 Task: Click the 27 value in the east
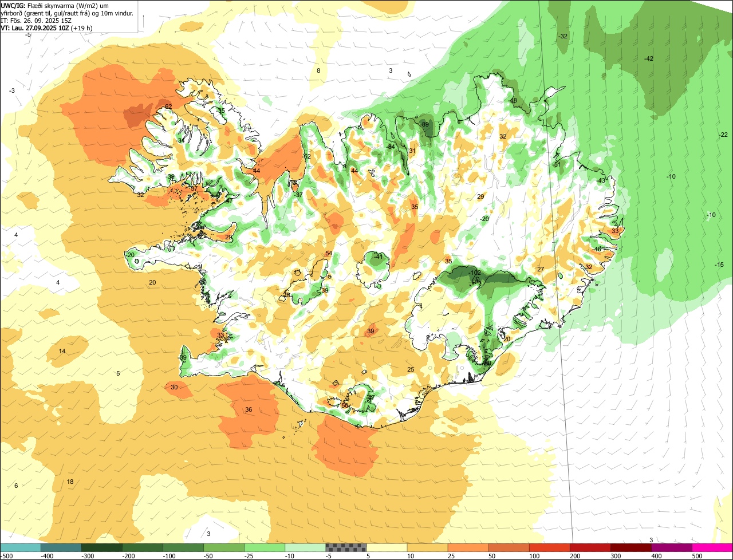coord(541,270)
